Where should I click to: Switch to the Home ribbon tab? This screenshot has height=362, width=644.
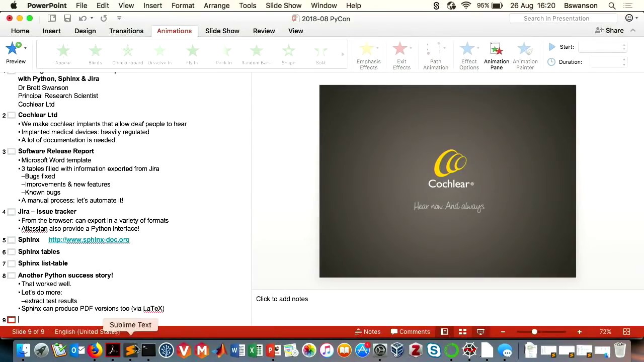point(20,31)
